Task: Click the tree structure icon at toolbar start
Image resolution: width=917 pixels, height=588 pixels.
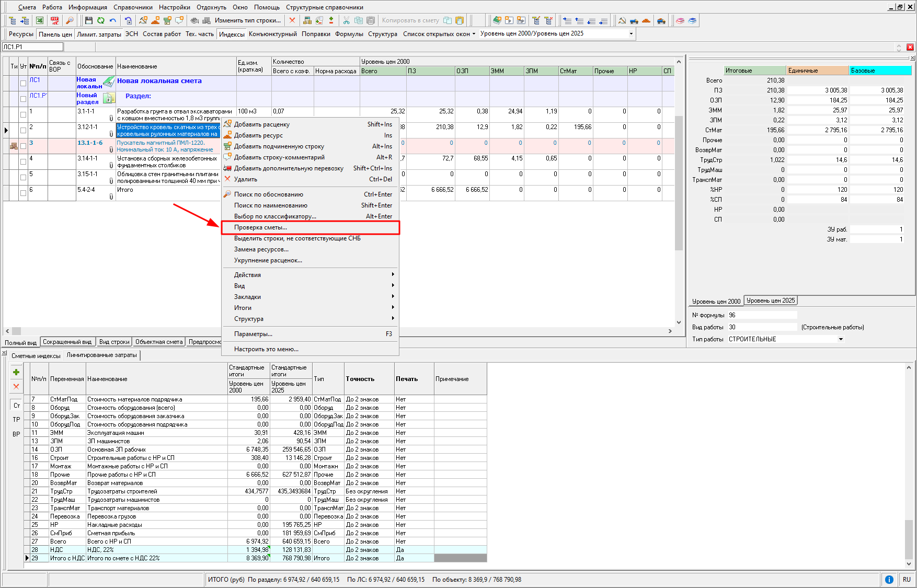Action: point(13,20)
